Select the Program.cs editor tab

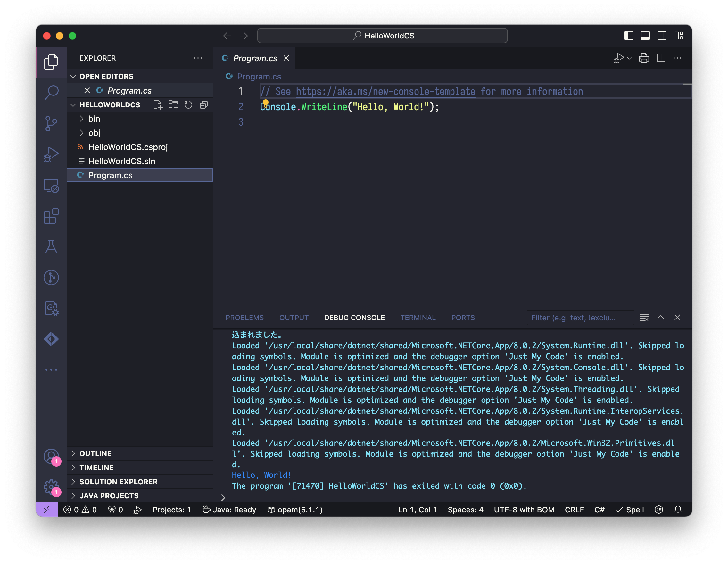pyautogui.click(x=255, y=58)
